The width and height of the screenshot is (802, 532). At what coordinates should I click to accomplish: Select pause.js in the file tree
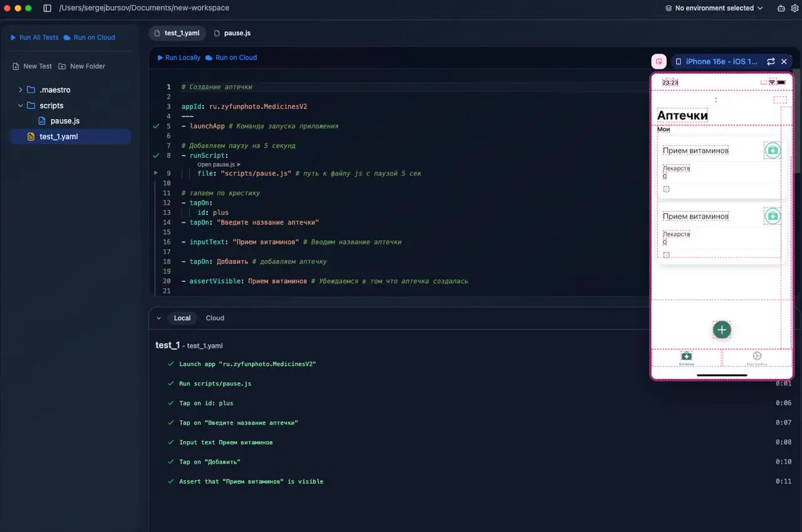[65, 121]
